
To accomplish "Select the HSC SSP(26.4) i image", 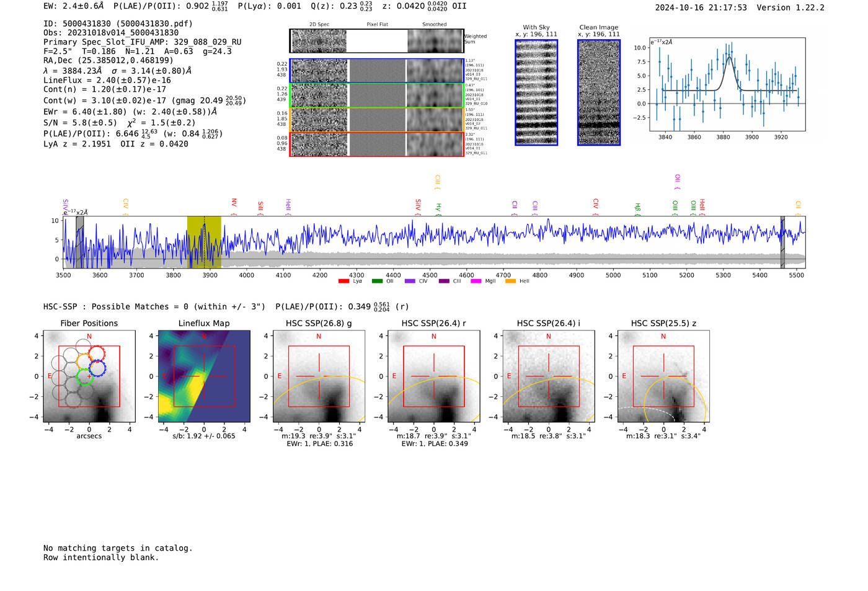I will point(548,376).
